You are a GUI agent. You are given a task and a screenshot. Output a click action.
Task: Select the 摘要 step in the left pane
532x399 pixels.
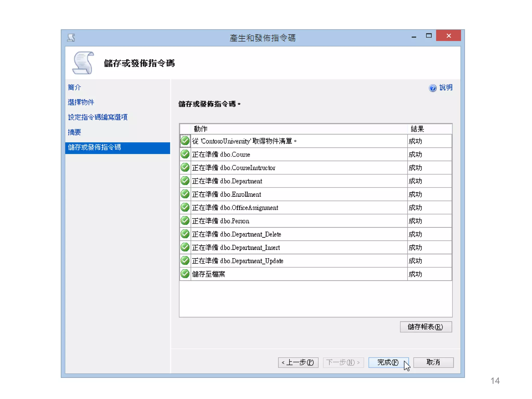[75, 132]
